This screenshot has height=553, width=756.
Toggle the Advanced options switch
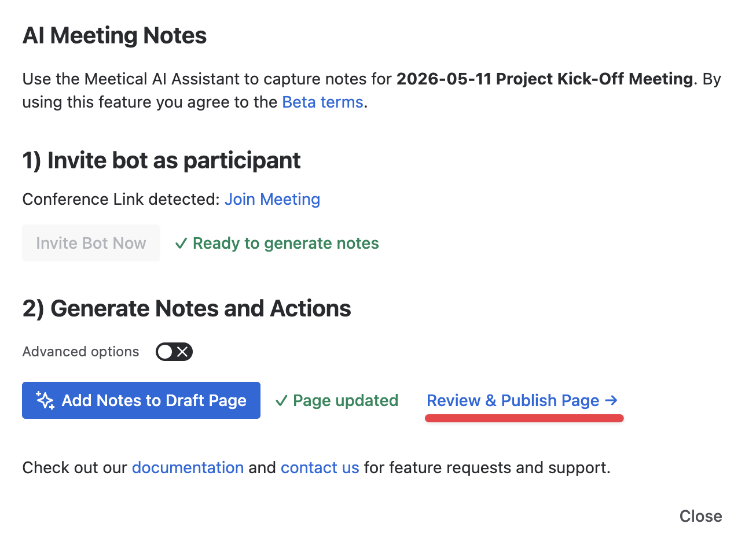[x=174, y=352]
